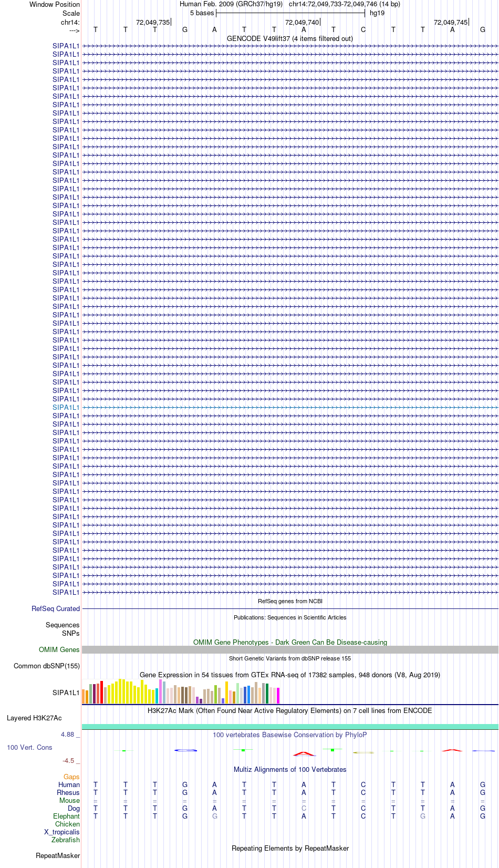Open 'Multiz Alignments of 100 Vertebrates' title

[290, 770]
